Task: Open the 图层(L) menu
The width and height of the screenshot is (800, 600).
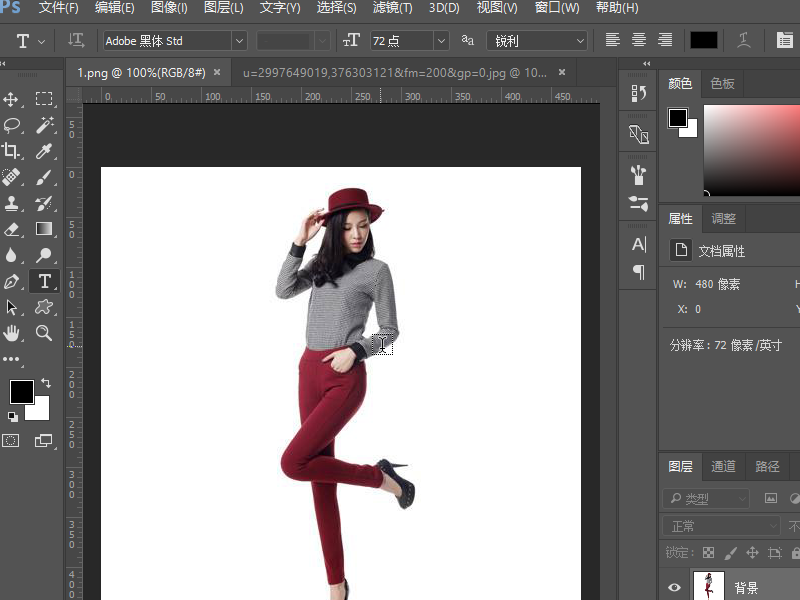Action: click(223, 8)
